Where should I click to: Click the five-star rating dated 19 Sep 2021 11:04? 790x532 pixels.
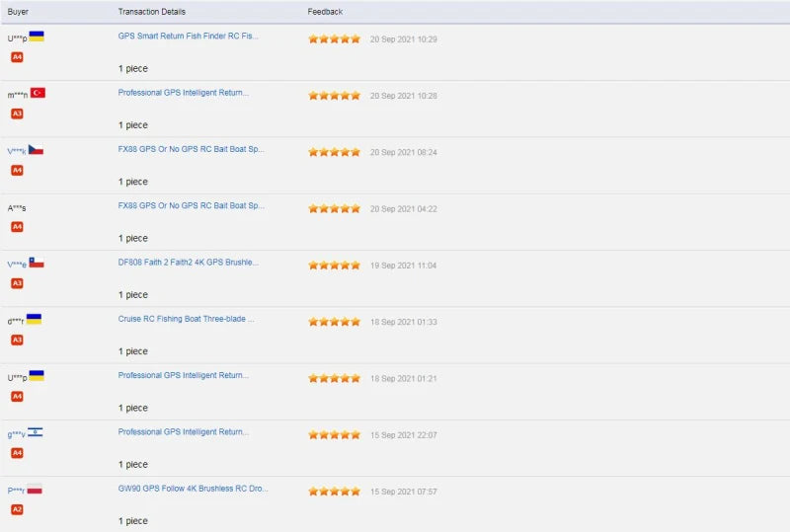pos(334,266)
